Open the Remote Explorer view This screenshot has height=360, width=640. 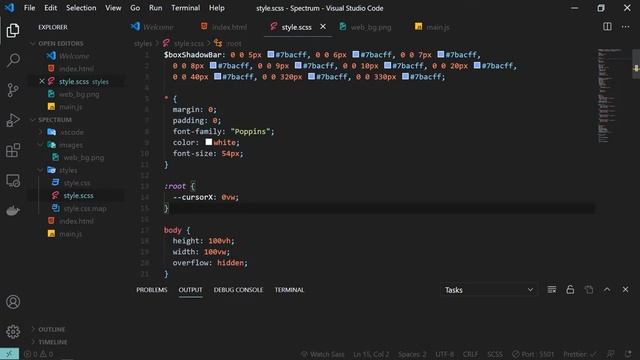(x=13, y=180)
